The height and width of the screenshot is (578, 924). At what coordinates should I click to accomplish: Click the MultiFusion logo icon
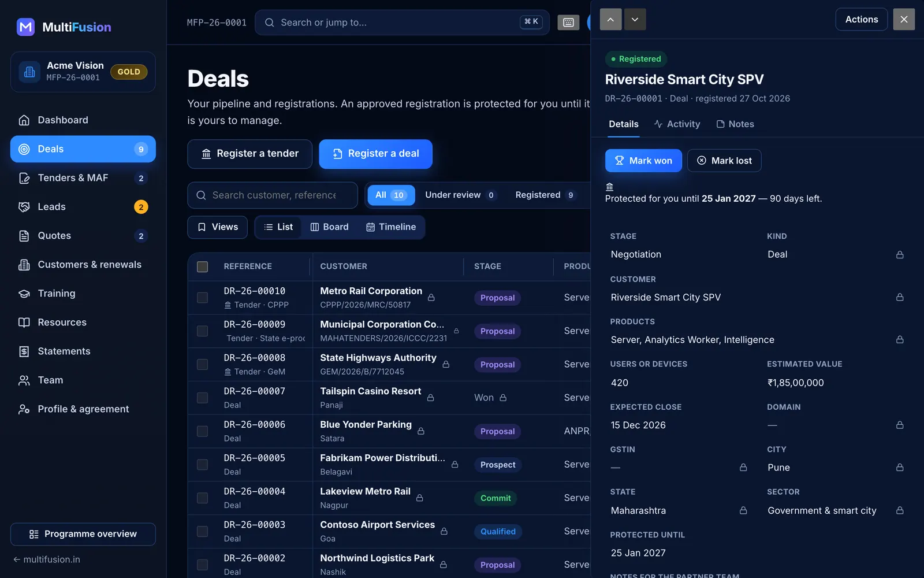(25, 27)
